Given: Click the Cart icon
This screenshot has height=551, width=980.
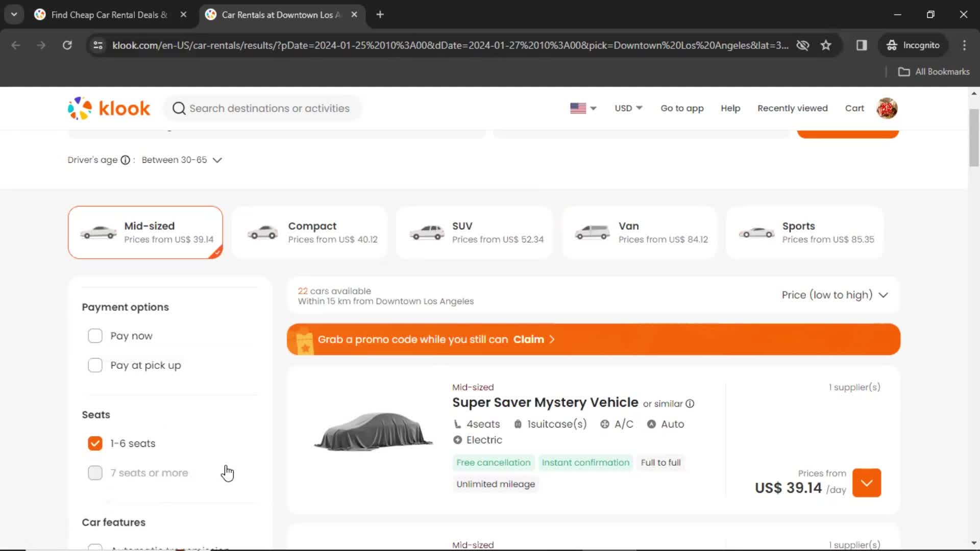Looking at the screenshot, I should click(855, 108).
